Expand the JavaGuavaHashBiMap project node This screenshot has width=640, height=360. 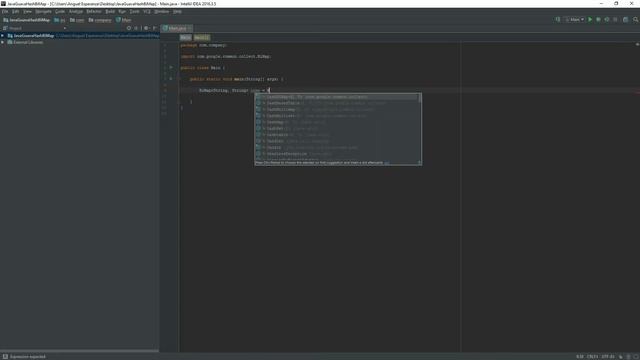pyautogui.click(x=3, y=36)
